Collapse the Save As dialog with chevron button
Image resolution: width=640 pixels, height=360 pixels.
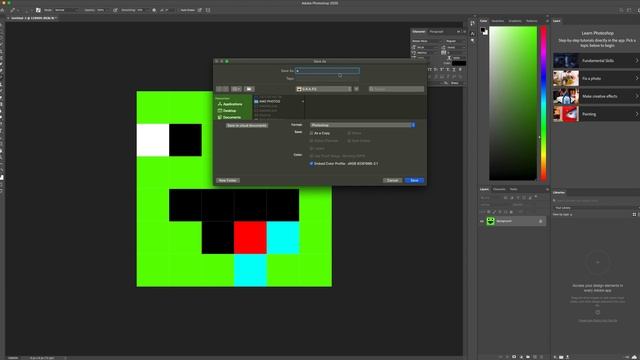356,89
